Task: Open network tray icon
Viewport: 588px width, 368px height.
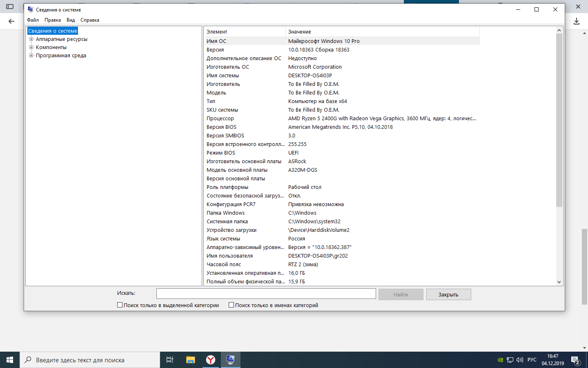Action: point(510,360)
